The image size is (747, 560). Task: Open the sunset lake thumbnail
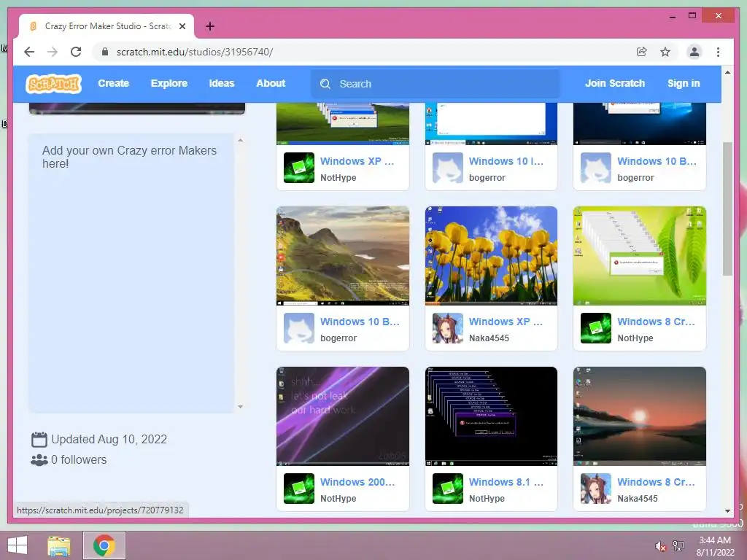(639, 416)
